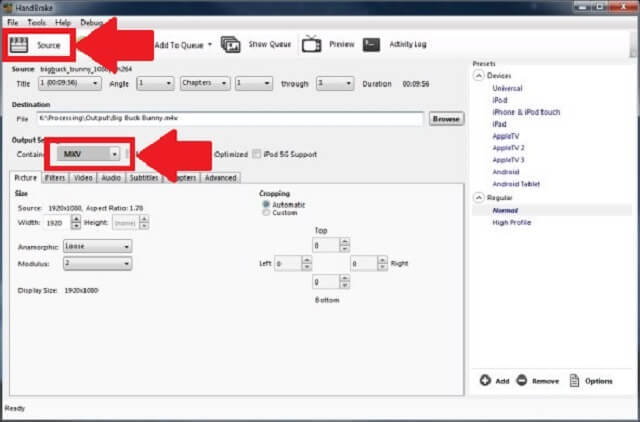The height and width of the screenshot is (422, 640).
Task: Collapse the Regular preset group
Action: click(x=479, y=198)
